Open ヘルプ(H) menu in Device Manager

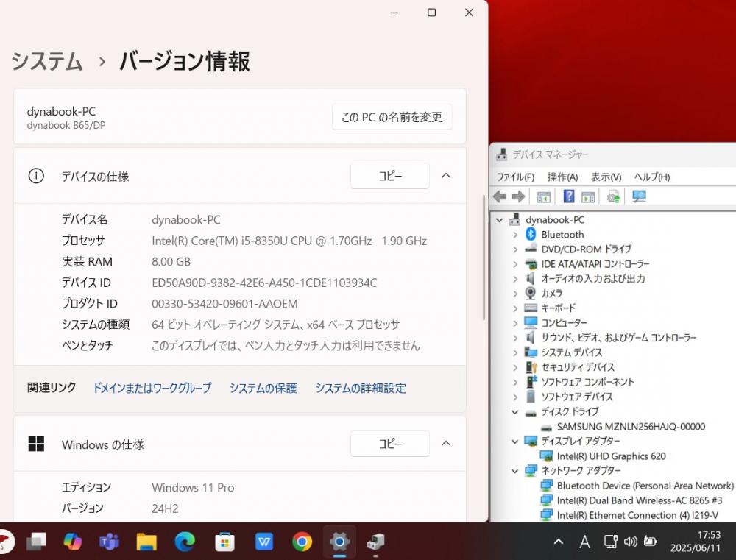(652, 177)
